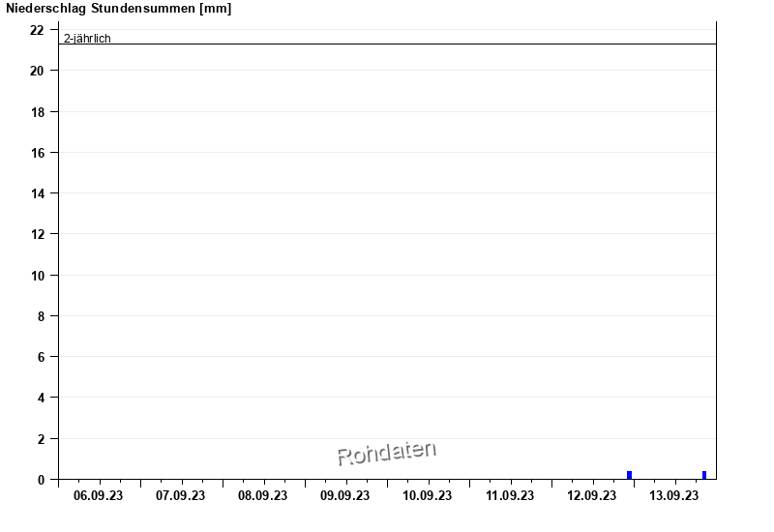This screenshot has width=774, height=532.
Task: Select the blue precipitation bar on 12.09.23
Action: tap(630, 475)
